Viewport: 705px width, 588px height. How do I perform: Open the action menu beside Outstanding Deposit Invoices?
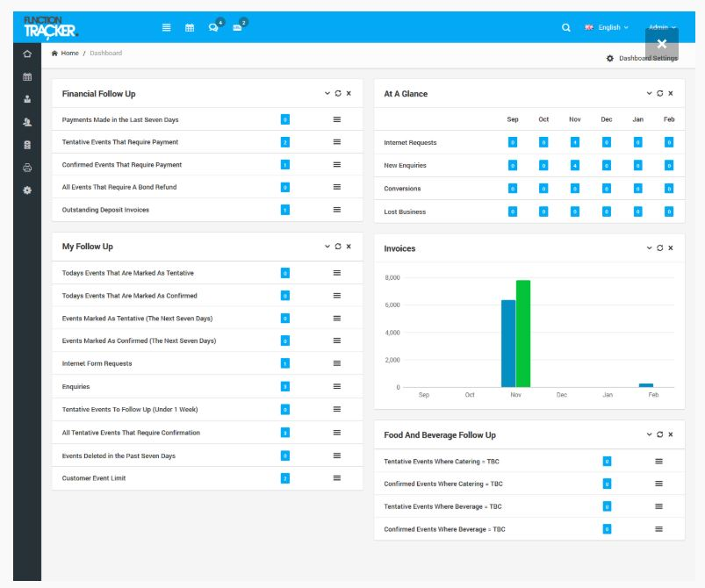point(335,211)
